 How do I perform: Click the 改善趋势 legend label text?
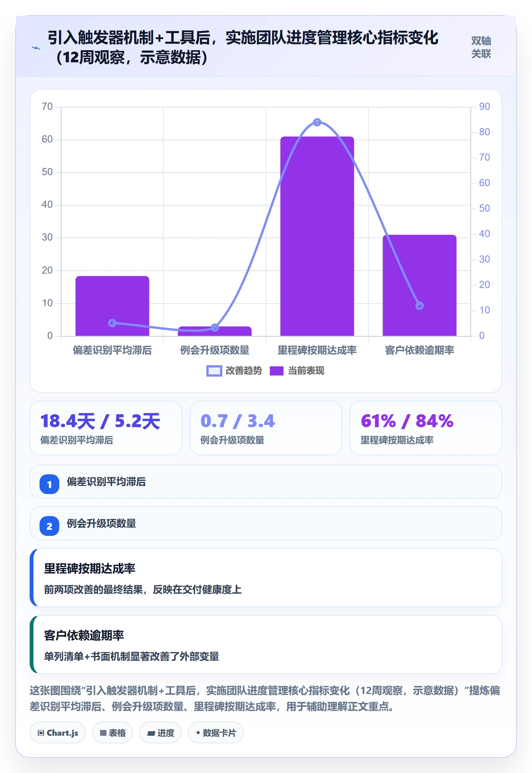click(x=244, y=371)
